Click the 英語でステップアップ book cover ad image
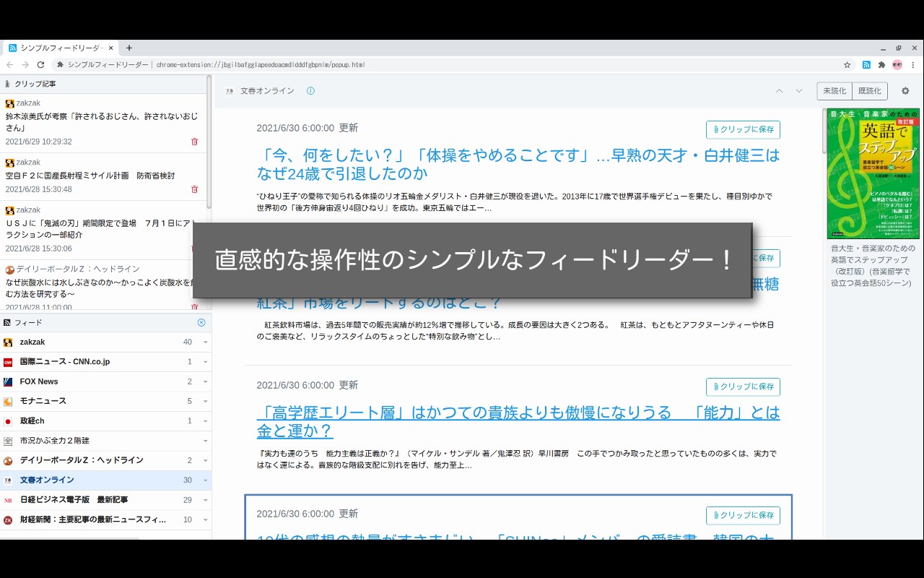The width and height of the screenshot is (924, 578). tap(873, 173)
